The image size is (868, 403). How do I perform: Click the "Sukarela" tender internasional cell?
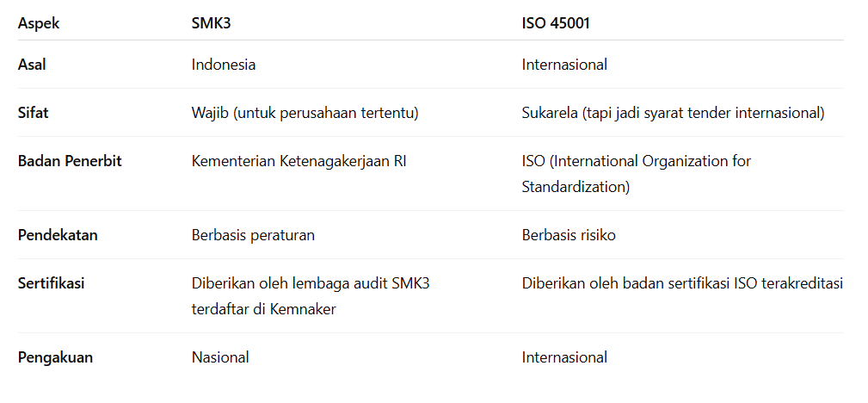(673, 113)
